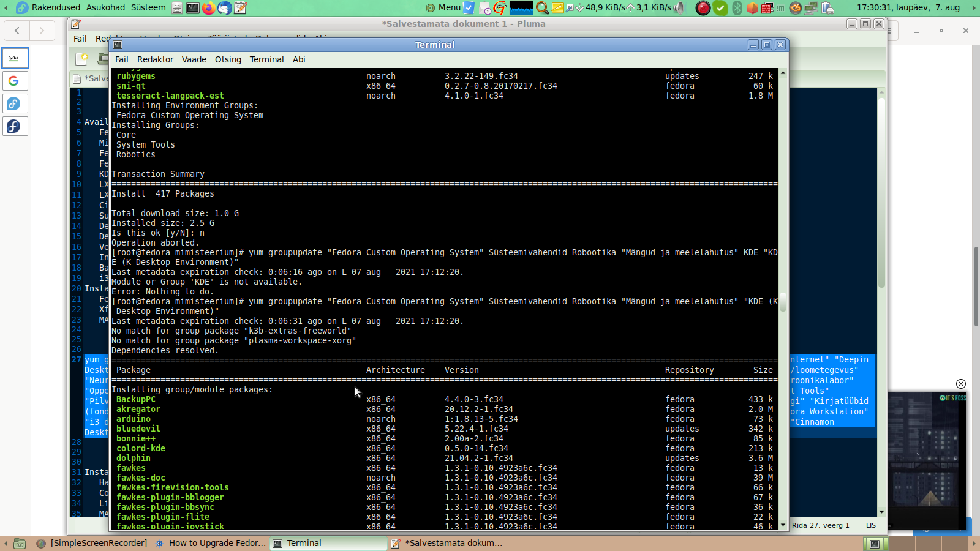
Task: Open the Terminal menu in Terminal window
Action: [266, 59]
